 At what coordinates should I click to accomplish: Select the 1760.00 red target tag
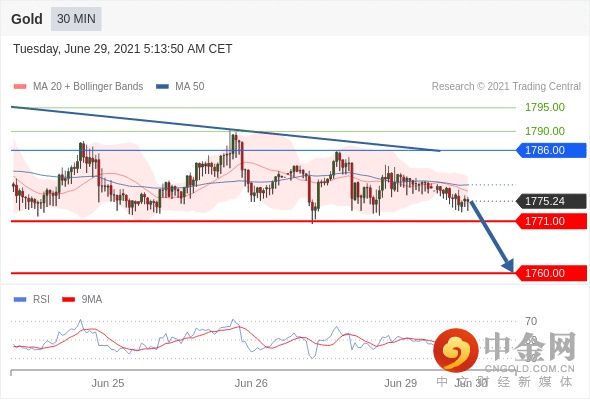(551, 273)
